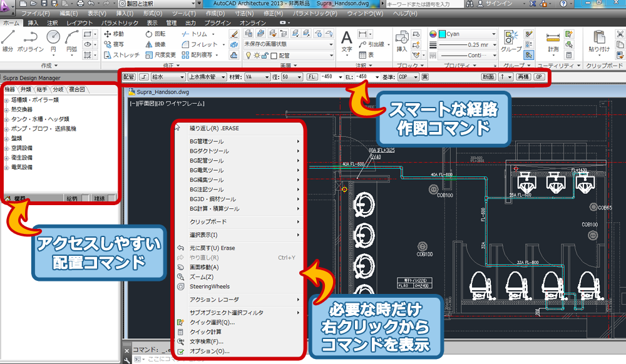Activate the フィレット (Fillet) command
Image resolution: width=626 pixels, height=364 pixels.
pyautogui.click(x=200, y=44)
